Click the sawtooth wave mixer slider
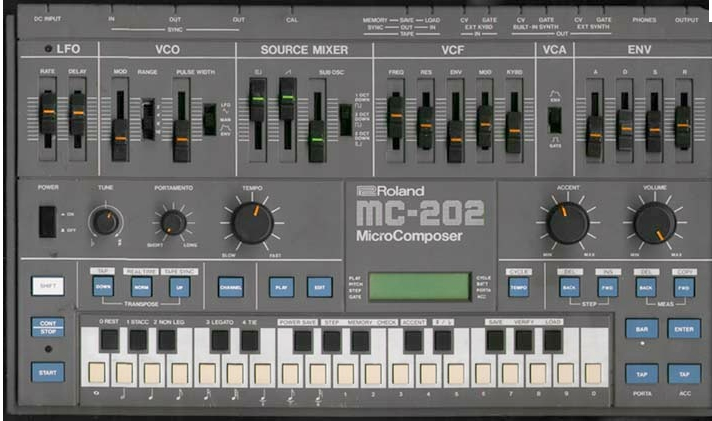This screenshot has height=421, width=712. (287, 99)
